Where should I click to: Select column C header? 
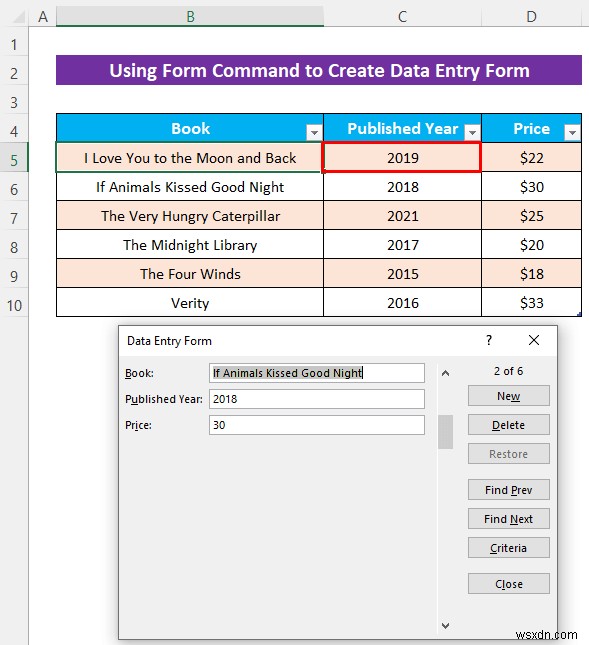tap(402, 16)
